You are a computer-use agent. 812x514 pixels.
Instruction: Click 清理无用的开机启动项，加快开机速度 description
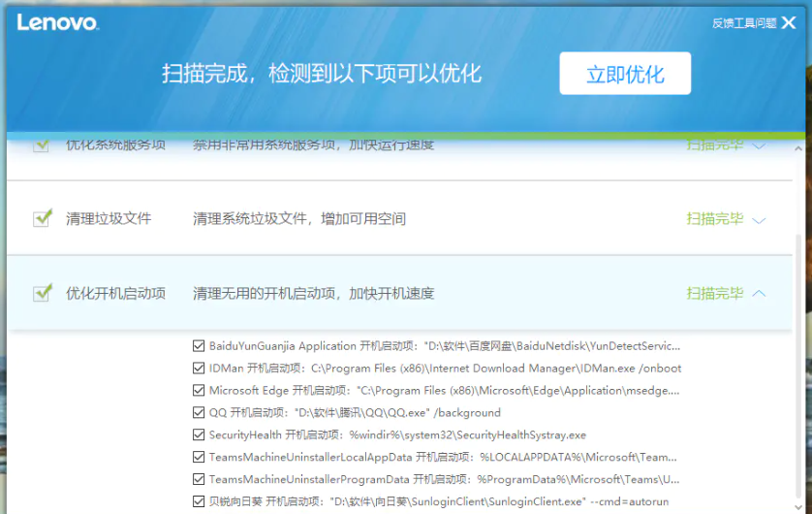click(x=313, y=293)
